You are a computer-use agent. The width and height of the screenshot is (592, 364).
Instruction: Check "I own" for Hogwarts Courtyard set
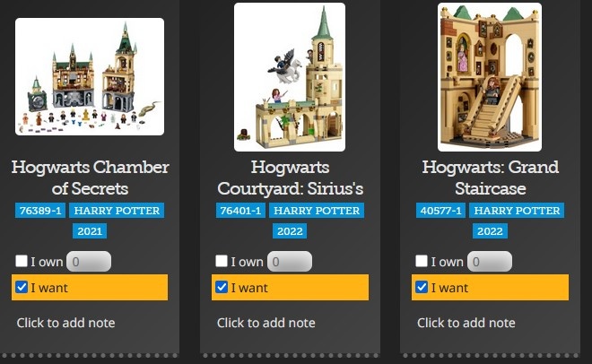[x=222, y=261]
